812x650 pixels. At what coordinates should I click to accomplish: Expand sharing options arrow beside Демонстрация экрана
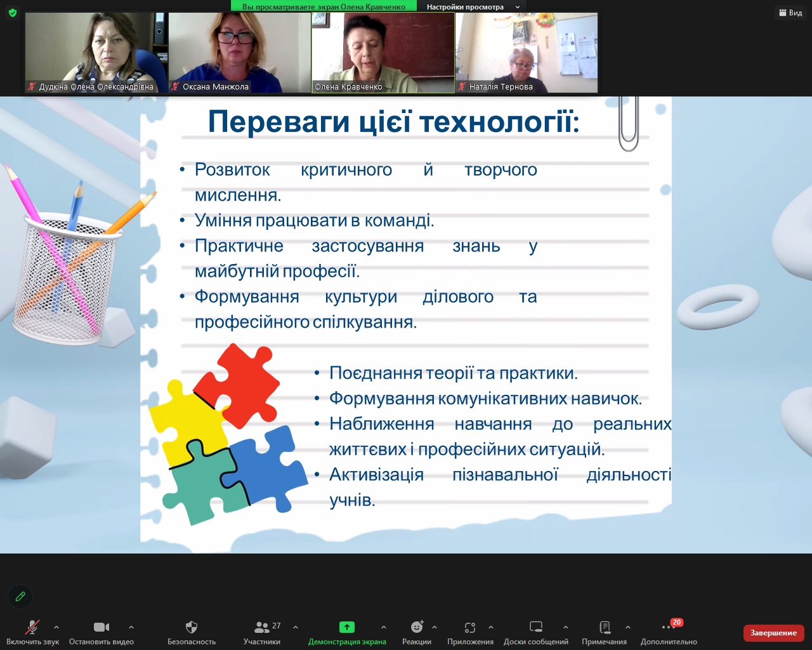tap(383, 627)
